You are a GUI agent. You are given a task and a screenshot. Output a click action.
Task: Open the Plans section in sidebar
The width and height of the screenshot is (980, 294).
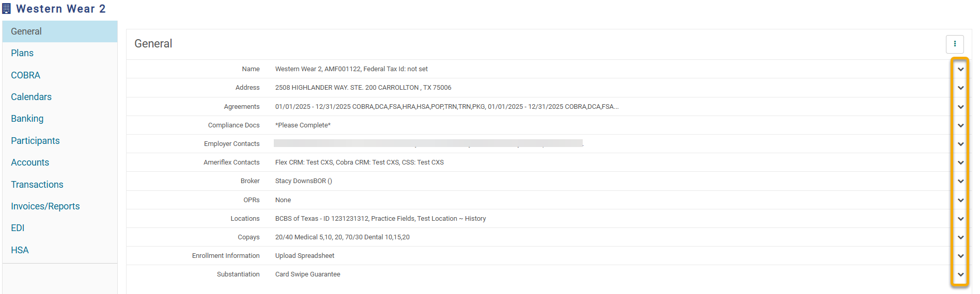tap(22, 53)
